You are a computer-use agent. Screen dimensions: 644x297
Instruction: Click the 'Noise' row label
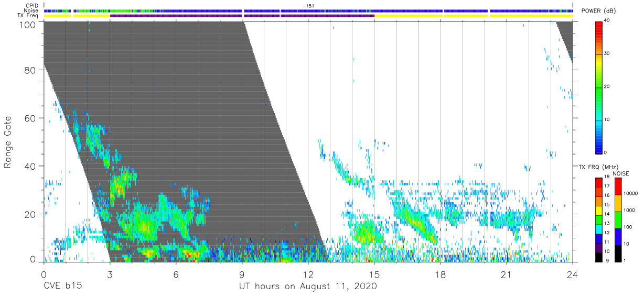pyautogui.click(x=31, y=10)
